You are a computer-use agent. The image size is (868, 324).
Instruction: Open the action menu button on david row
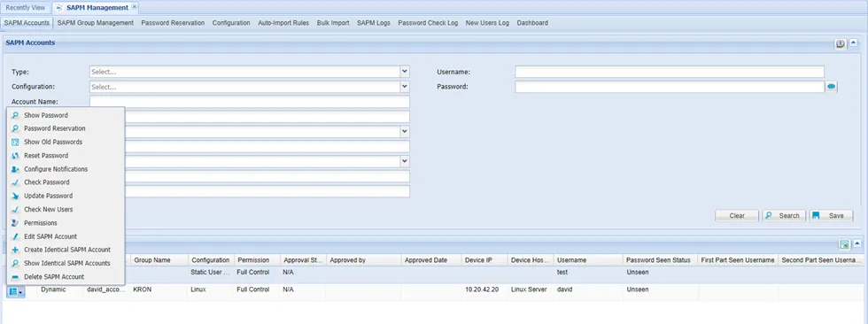tap(16, 292)
